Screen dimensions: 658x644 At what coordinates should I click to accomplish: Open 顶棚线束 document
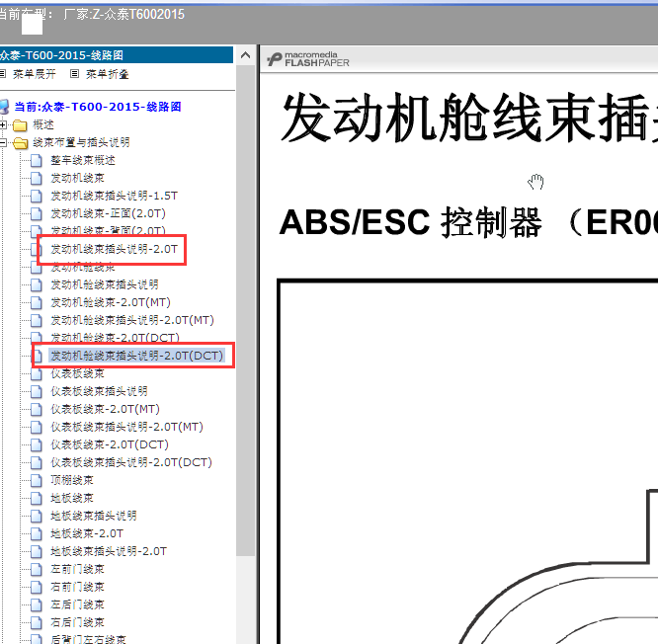coord(72,480)
